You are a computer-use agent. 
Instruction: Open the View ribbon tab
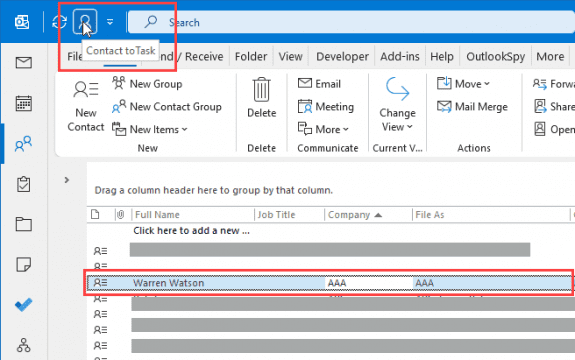click(290, 56)
